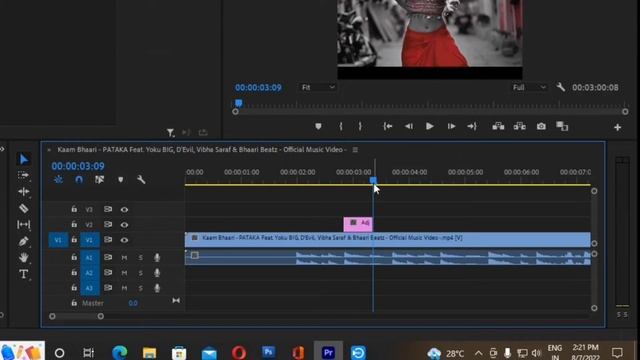Toggle A2 track targeting button
The width and height of the screenshot is (640, 360).
point(89,273)
